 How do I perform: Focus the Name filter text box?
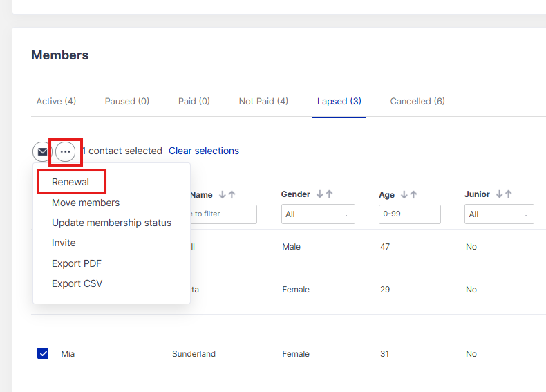223,214
